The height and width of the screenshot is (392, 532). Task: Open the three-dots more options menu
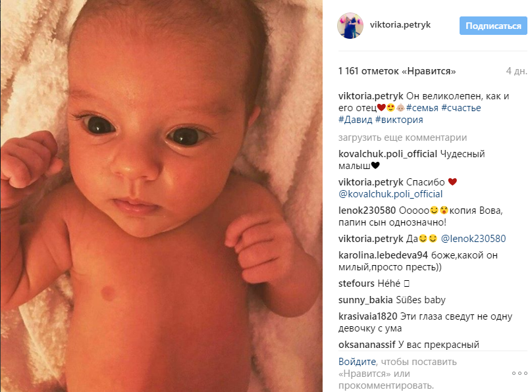point(519,374)
